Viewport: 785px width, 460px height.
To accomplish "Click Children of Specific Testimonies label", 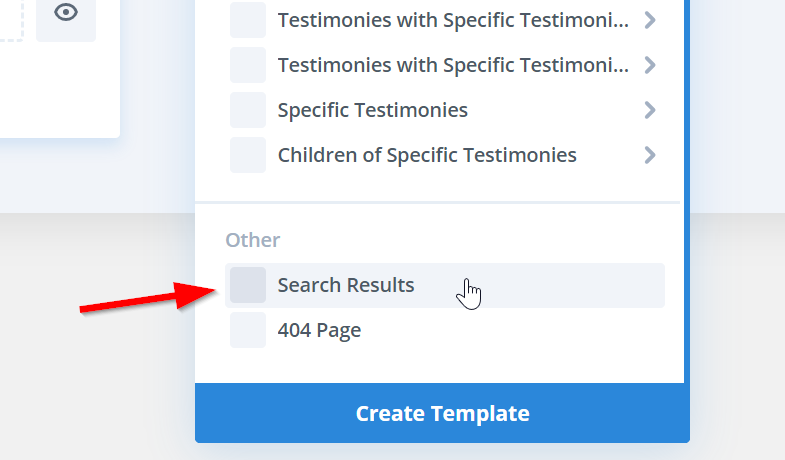I will [427, 155].
